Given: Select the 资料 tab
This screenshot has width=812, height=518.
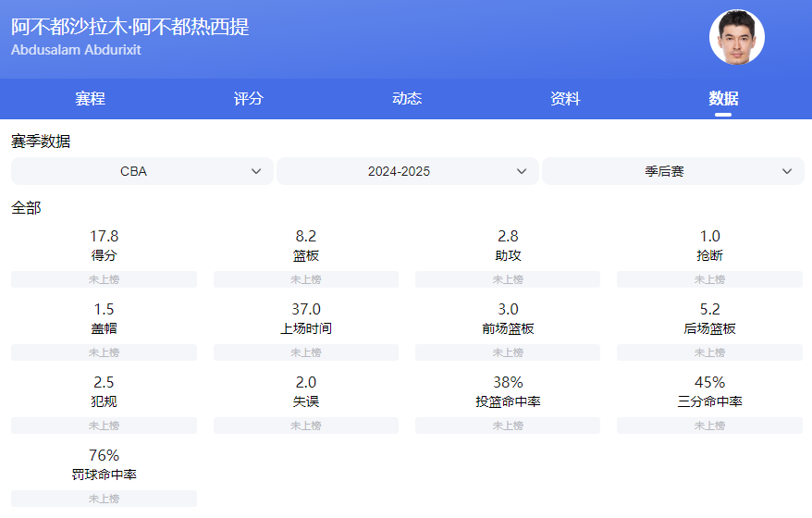Looking at the screenshot, I should [565, 98].
